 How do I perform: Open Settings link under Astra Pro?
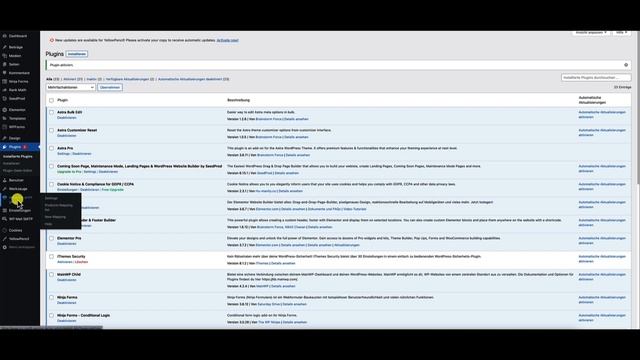[63, 154]
